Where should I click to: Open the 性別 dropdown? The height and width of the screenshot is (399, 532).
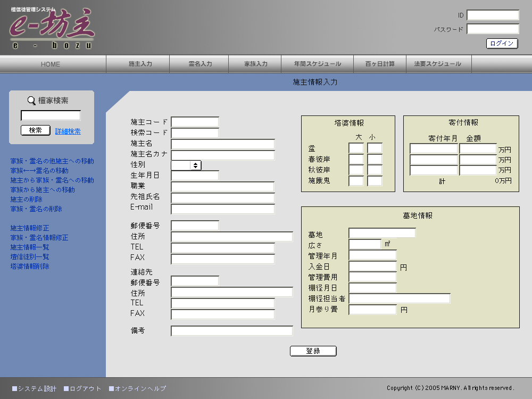point(186,165)
